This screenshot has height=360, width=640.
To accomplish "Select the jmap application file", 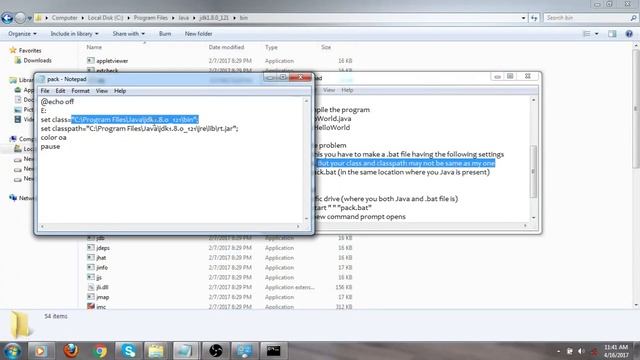I will [x=102, y=297].
